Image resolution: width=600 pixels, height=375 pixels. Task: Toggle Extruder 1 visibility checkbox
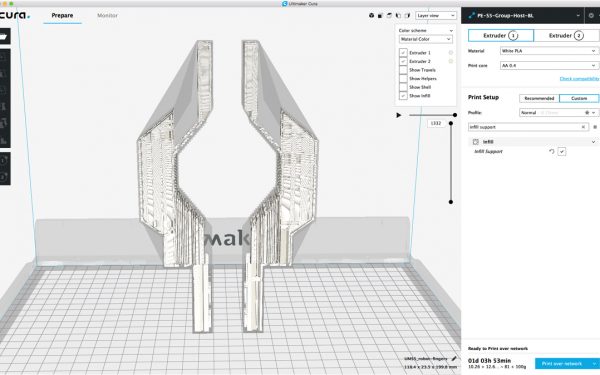point(403,52)
